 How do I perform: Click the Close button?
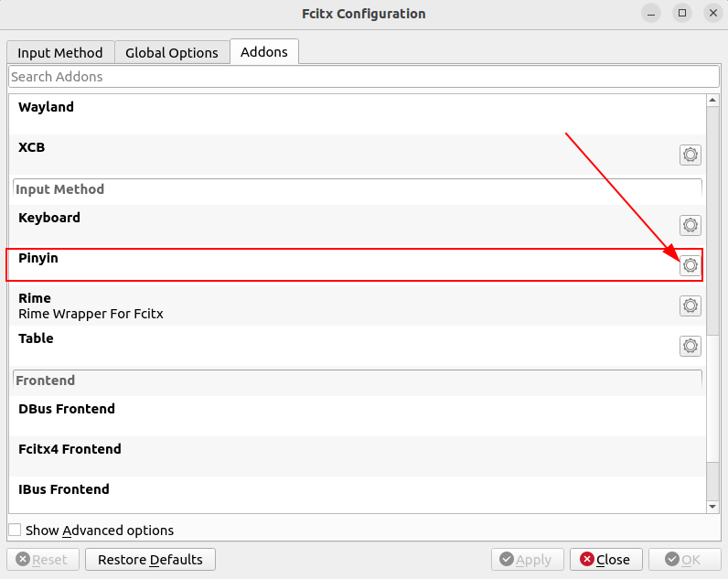605,560
